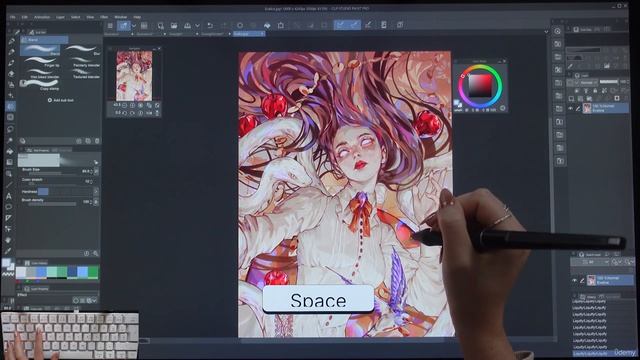Open the Brush density dynamics button
Image resolution: width=640 pixels, height=360 pixels.
[x=96, y=202]
